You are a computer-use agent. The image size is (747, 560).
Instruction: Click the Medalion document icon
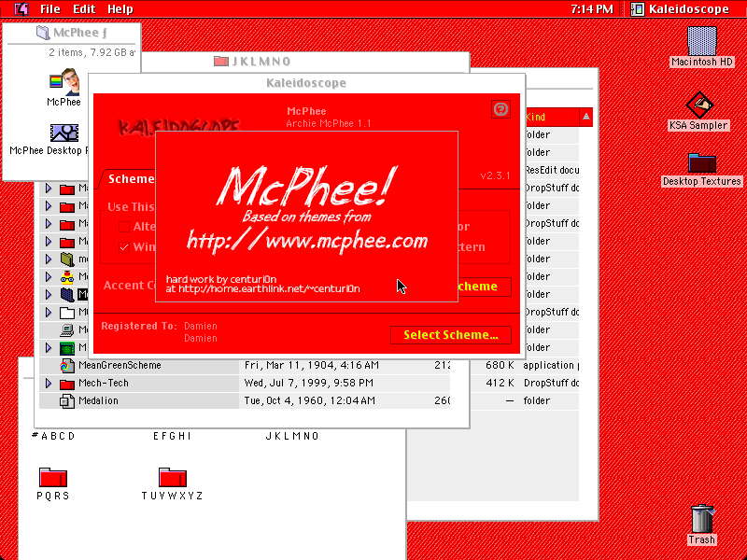coord(67,401)
